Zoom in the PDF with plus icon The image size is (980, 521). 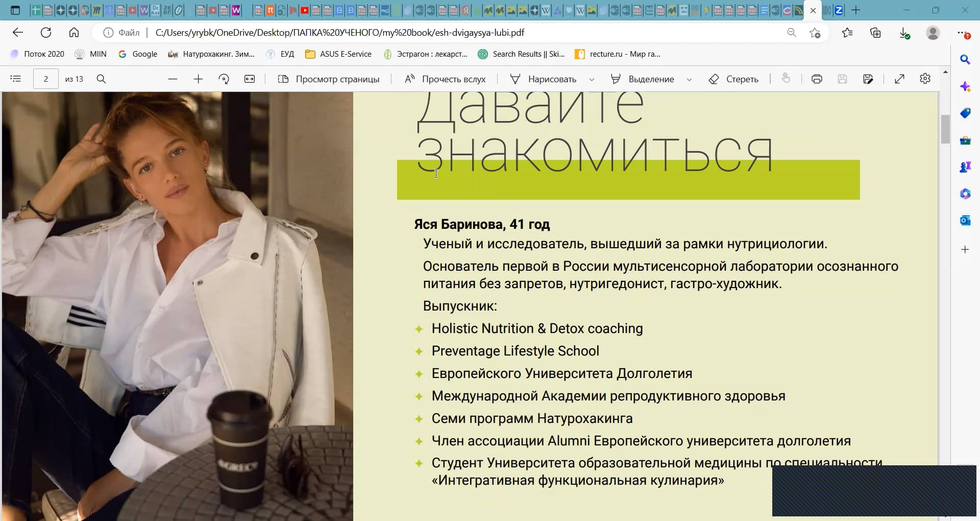click(x=198, y=79)
